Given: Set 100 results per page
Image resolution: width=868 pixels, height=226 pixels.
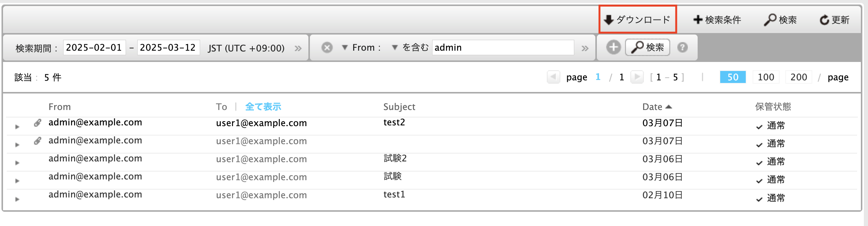Looking at the screenshot, I should click(766, 77).
